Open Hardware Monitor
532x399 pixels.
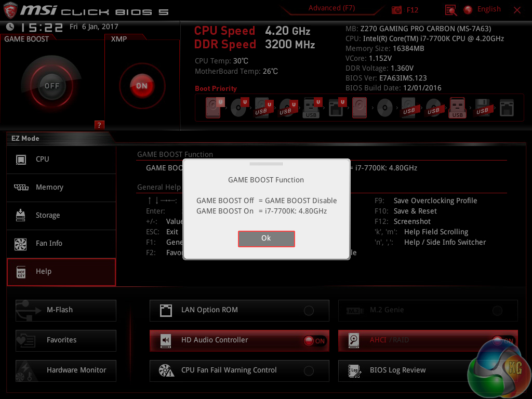point(66,370)
